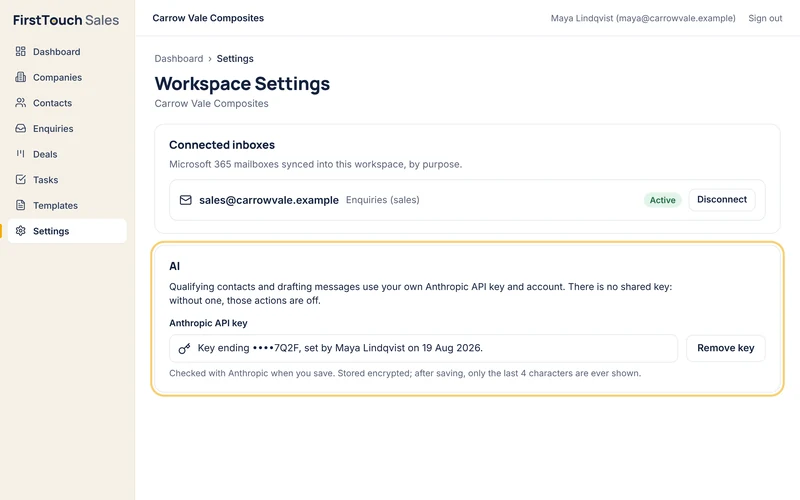Go to Companies in the sidebar
The width and height of the screenshot is (800, 500).
point(67,77)
